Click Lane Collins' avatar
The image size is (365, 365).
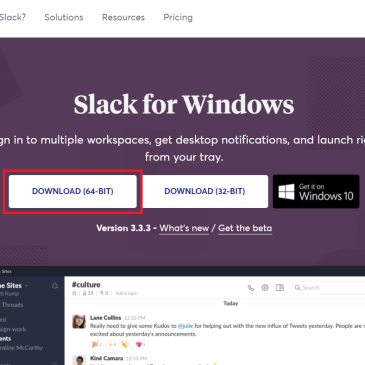click(x=79, y=321)
